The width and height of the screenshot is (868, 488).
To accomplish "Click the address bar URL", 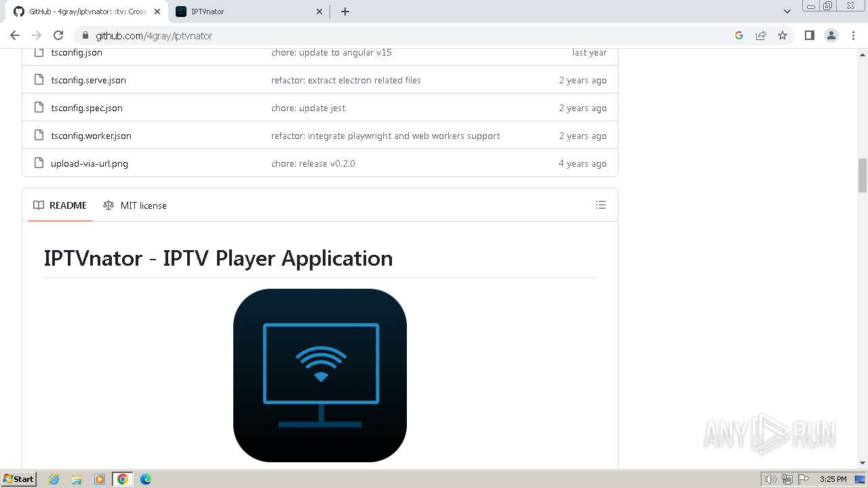I will [x=154, y=35].
